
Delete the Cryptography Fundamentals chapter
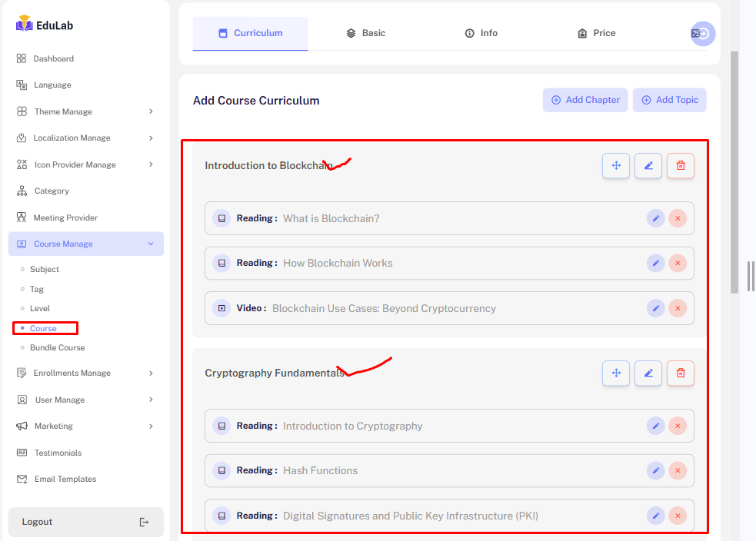681,373
